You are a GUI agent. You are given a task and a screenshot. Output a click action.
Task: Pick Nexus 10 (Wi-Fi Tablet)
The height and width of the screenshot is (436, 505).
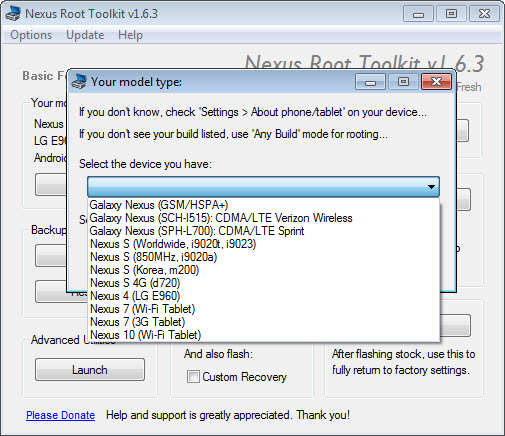(x=263, y=335)
